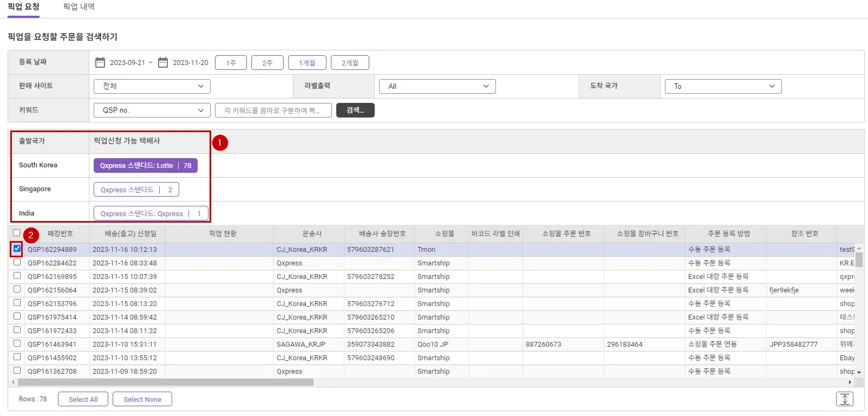Open the 도착 국가 To dropdown

coord(723,86)
